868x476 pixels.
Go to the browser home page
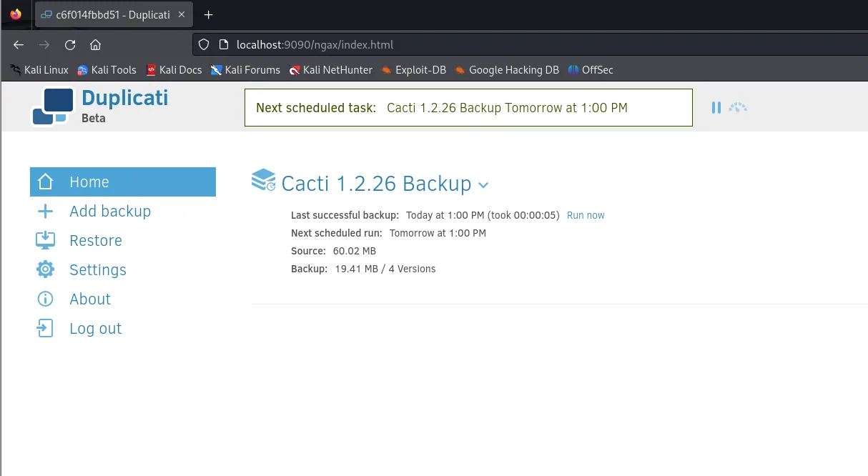coord(95,44)
